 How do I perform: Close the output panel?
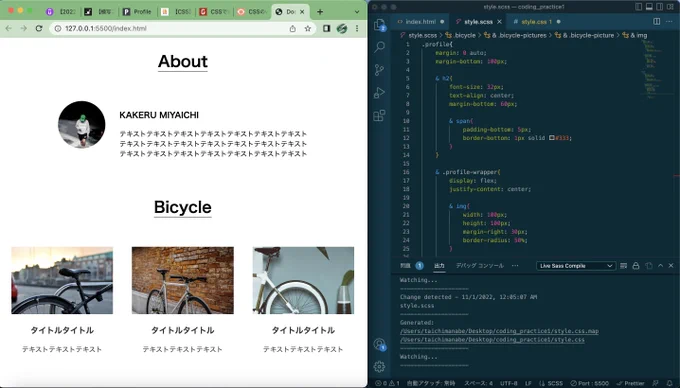671,266
